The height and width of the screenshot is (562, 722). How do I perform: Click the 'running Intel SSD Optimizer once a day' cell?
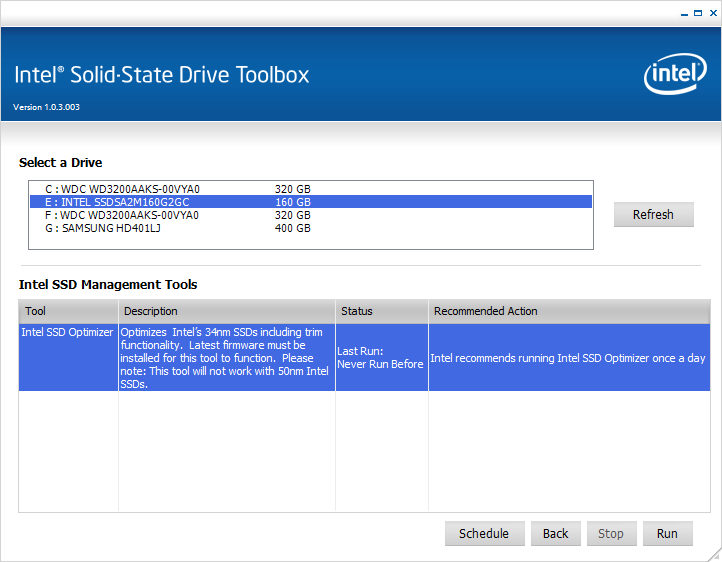tap(569, 358)
